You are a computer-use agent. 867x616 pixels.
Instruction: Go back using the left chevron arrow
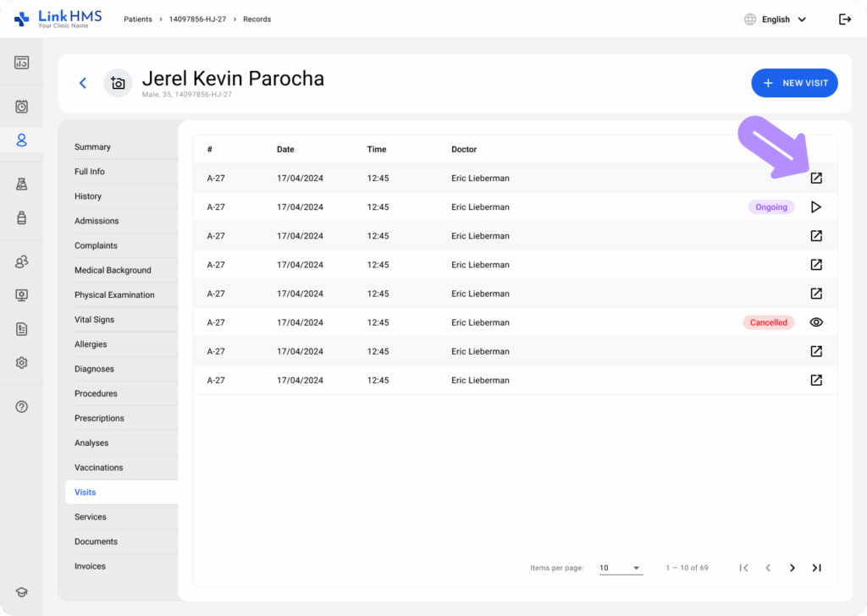pyautogui.click(x=83, y=83)
